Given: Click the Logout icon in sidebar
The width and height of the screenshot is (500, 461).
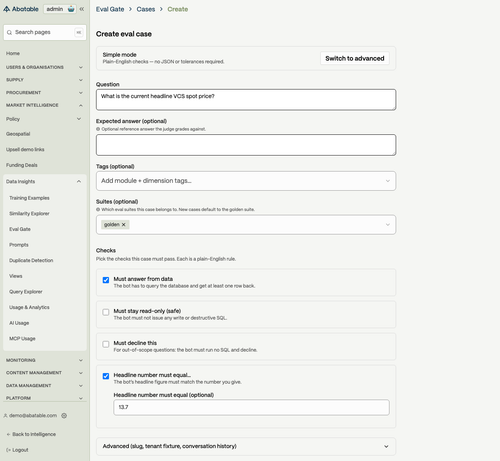Looking at the screenshot, I should coord(9,450).
